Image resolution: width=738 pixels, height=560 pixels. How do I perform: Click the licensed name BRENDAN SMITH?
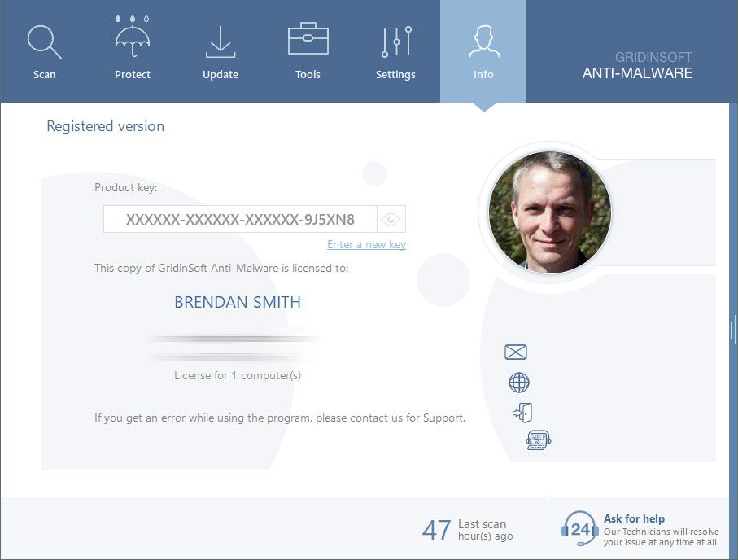(238, 303)
